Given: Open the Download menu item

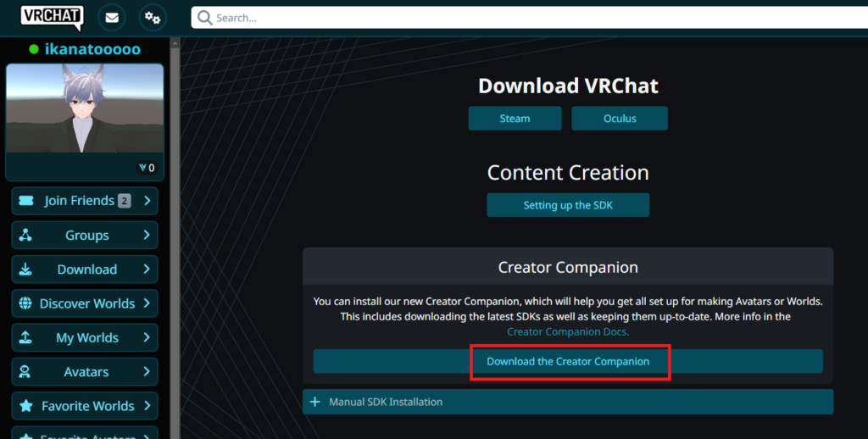Looking at the screenshot, I should (x=85, y=269).
